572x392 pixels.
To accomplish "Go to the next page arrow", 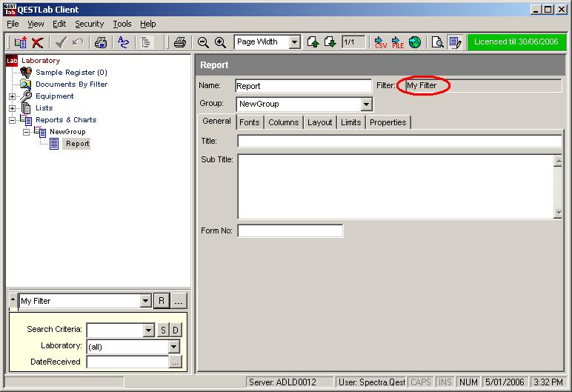I will click(x=330, y=43).
